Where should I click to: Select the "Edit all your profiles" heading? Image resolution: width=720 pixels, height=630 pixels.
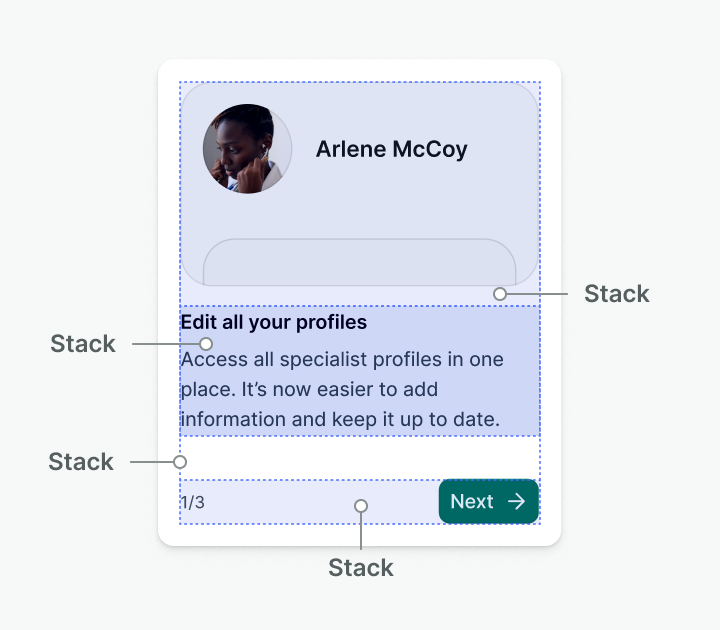(274, 322)
